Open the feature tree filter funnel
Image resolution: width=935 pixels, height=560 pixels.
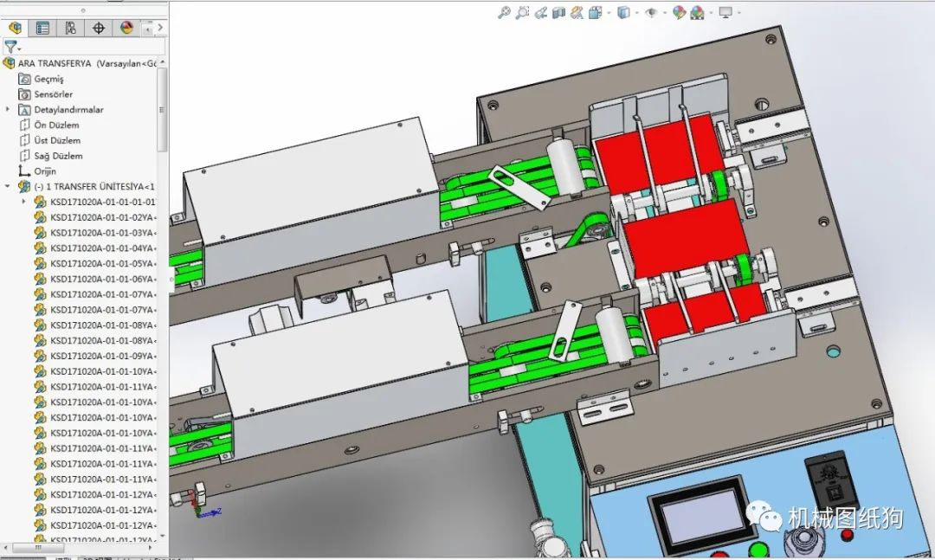[x=10, y=47]
